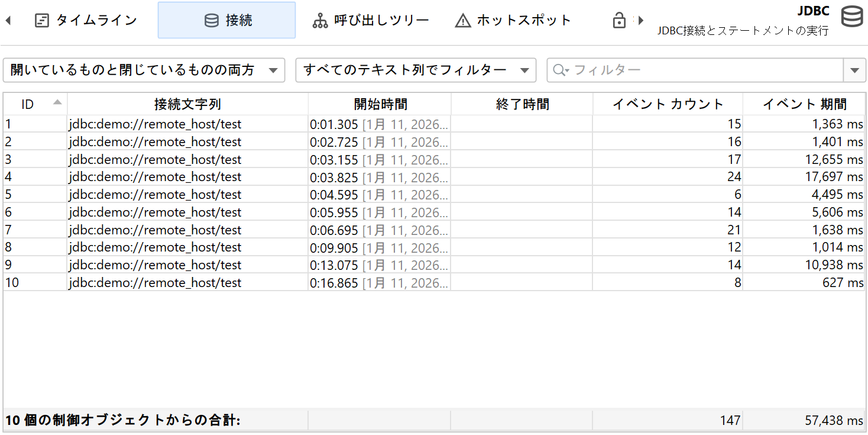The width and height of the screenshot is (868, 435).
Task: Sort by the 接続文字列 column header
Action: pos(187,105)
